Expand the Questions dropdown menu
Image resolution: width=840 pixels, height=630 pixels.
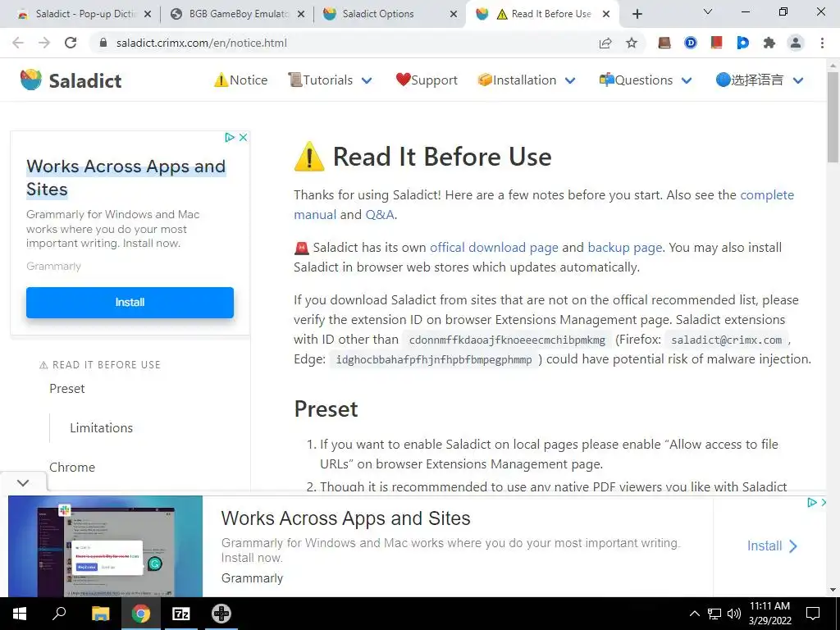tap(646, 80)
